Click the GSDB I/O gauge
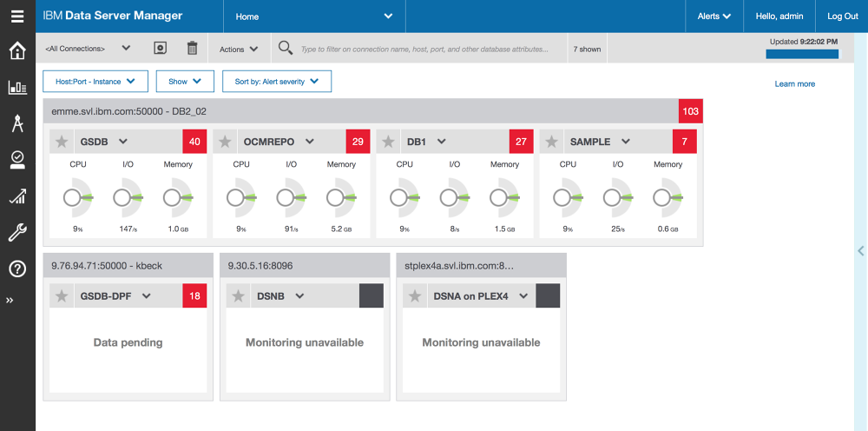 coord(128,198)
